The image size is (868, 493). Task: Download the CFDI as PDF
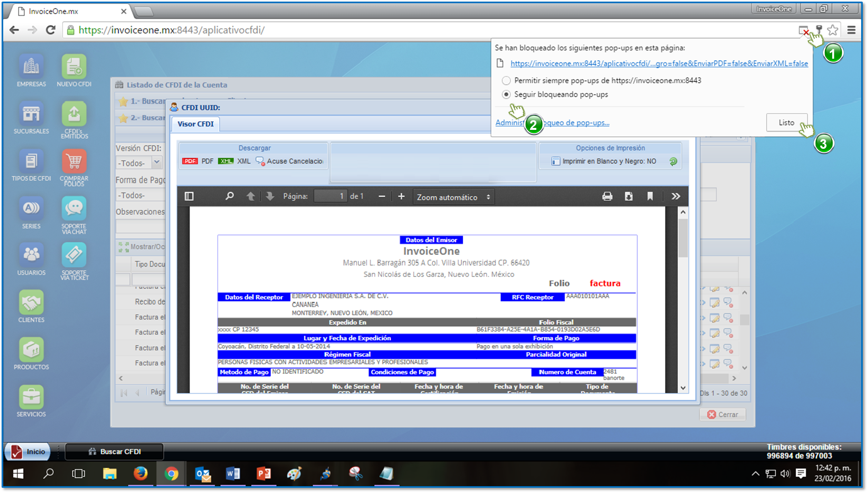click(197, 161)
